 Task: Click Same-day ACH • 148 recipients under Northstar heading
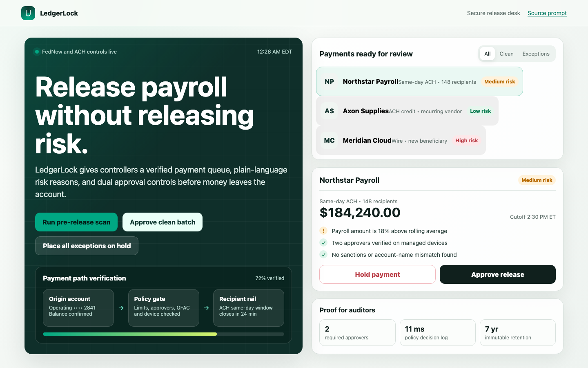(358, 201)
